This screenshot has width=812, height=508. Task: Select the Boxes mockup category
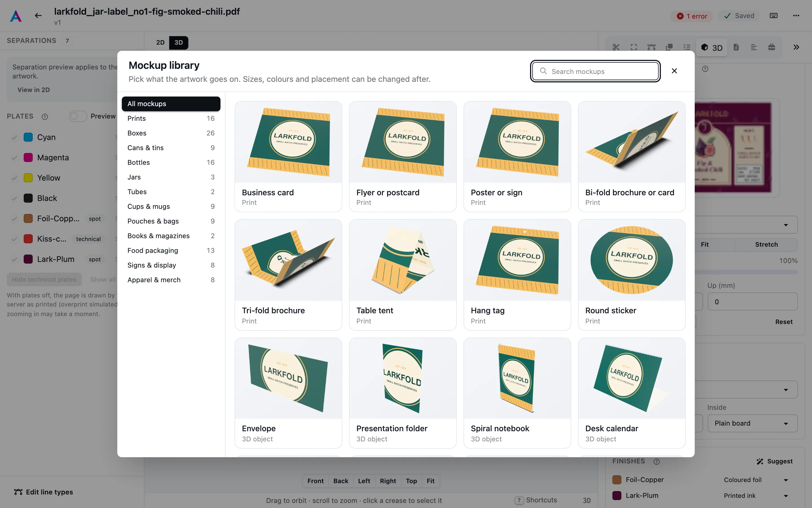click(171, 133)
